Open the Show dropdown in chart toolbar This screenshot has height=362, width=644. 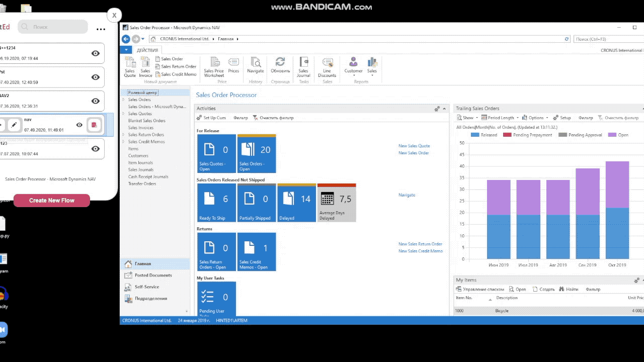tap(467, 118)
